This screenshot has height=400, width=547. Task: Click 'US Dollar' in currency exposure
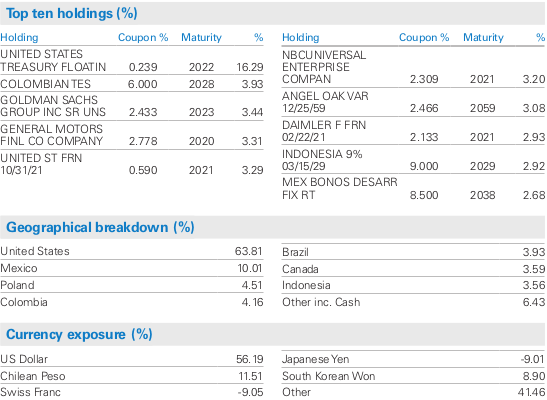pyautogui.click(x=24, y=359)
